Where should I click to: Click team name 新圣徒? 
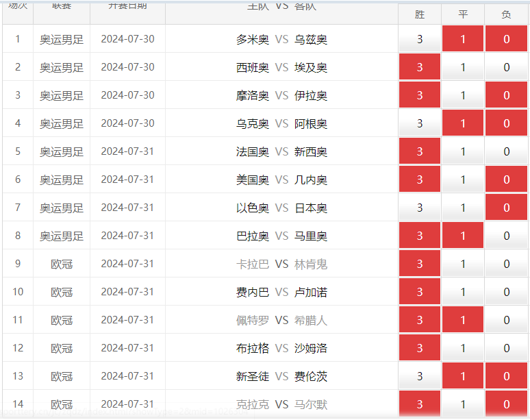pyautogui.click(x=253, y=376)
